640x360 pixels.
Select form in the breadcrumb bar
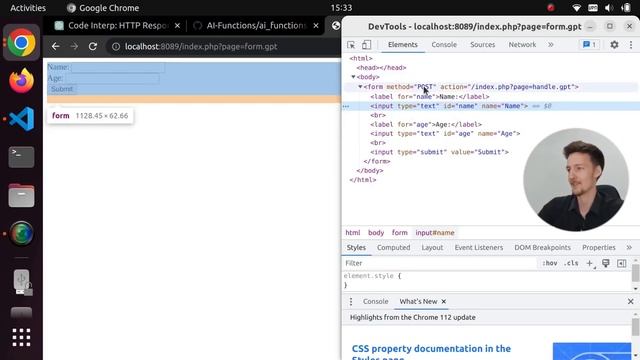[400, 233]
